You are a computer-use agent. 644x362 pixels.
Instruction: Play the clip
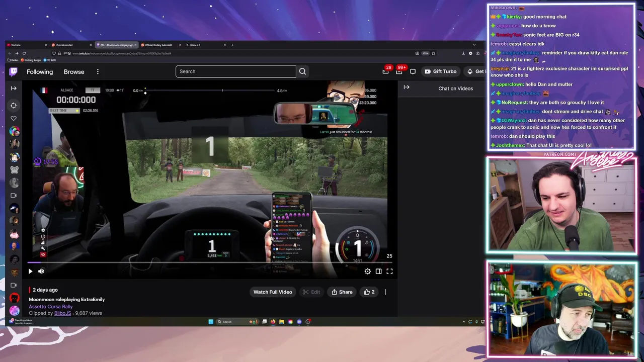30,271
